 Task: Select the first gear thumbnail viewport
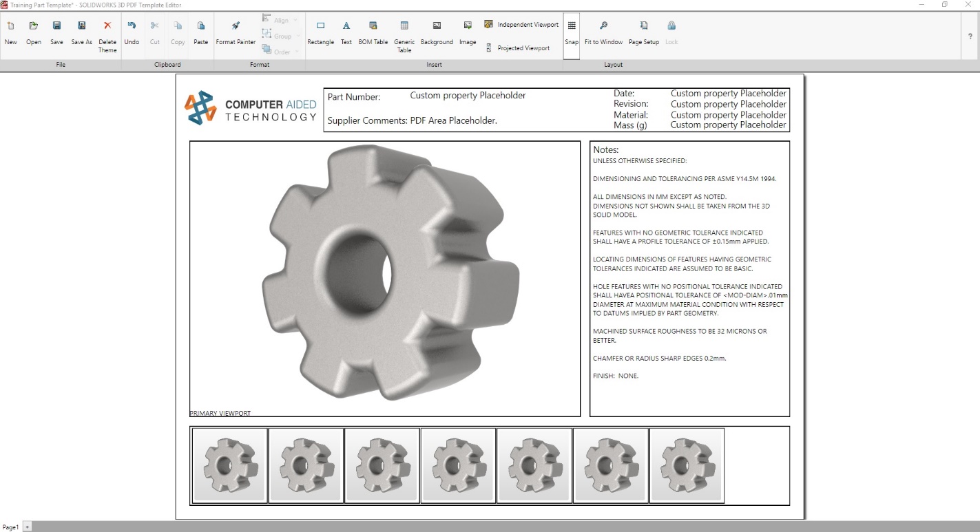[229, 465]
